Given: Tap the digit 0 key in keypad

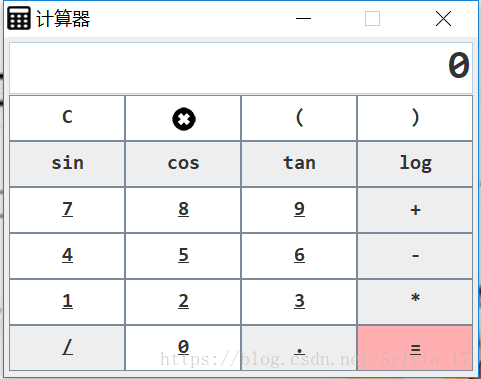Looking at the screenshot, I should (x=183, y=348).
